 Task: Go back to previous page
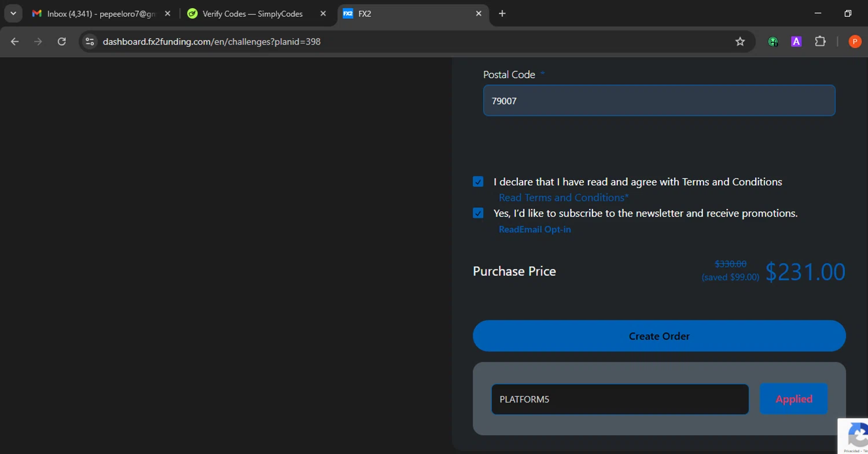(x=15, y=42)
